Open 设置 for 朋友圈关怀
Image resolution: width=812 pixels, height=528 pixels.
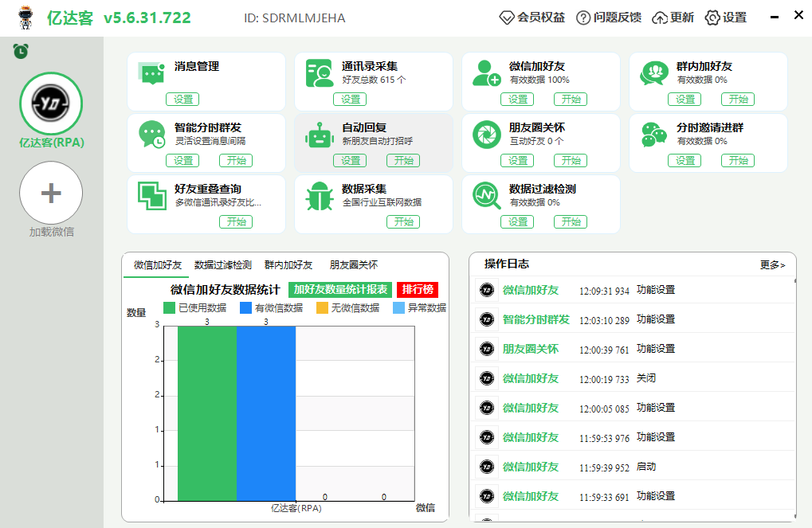point(517,161)
